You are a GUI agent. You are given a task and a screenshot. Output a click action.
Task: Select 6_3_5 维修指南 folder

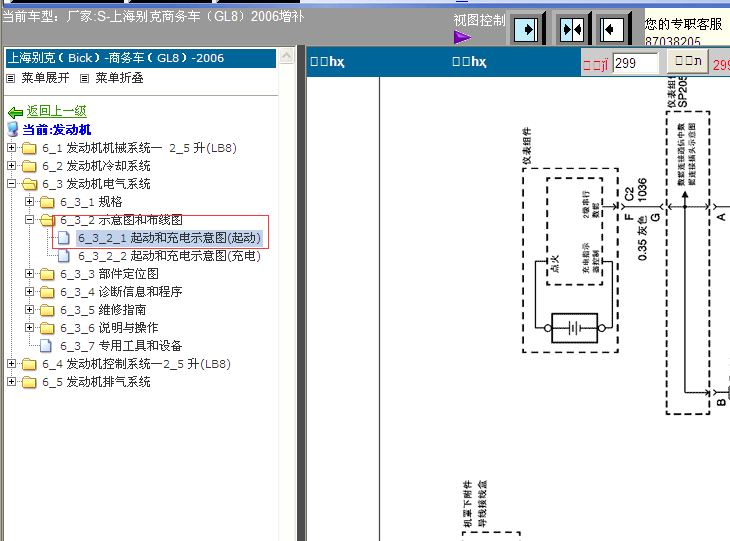pos(103,310)
